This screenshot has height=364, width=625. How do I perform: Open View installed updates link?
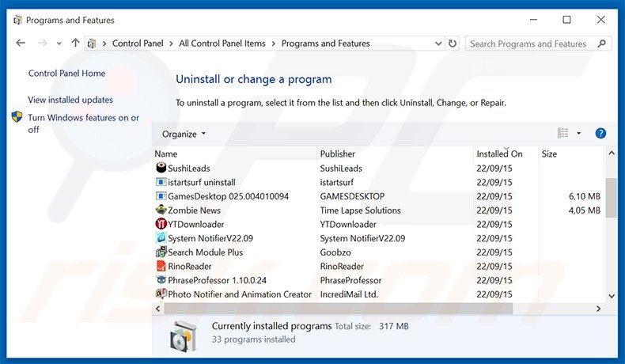[x=70, y=100]
